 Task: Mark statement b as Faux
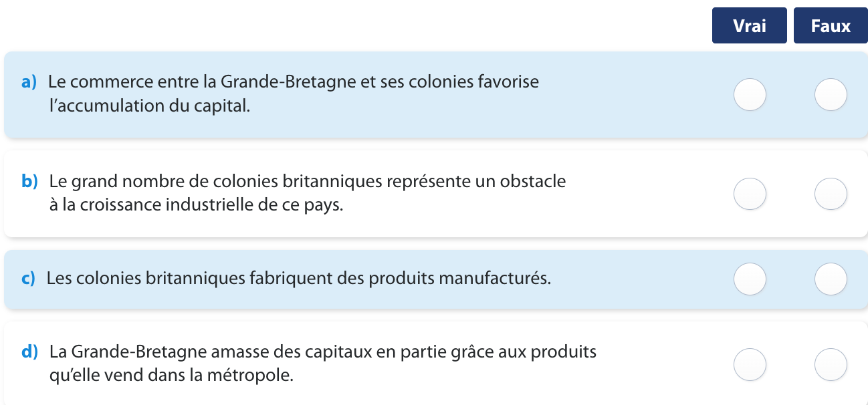click(831, 194)
